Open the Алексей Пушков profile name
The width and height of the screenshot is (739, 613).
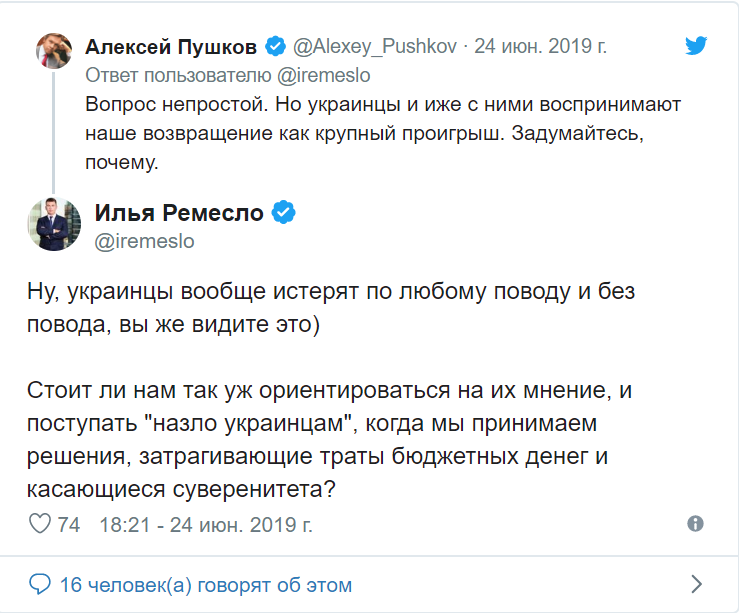(x=171, y=46)
